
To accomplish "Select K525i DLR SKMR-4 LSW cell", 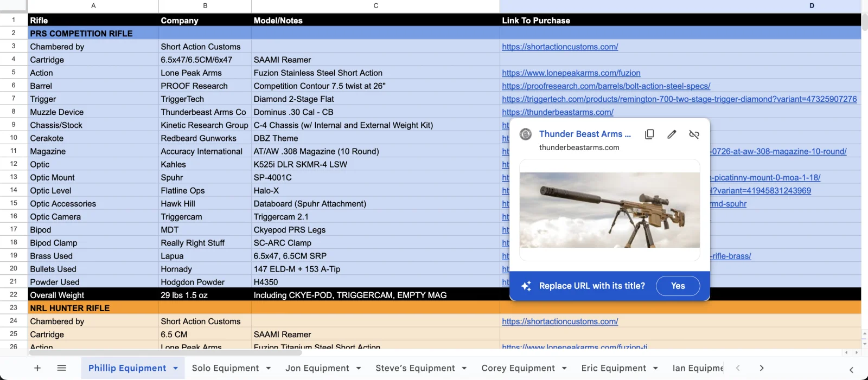I will click(x=375, y=164).
